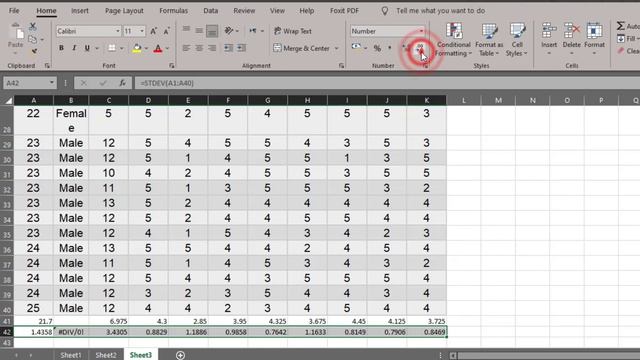Viewport: 640px width, 360px height.
Task: Open the Calibri font name dropdown
Action: (118, 31)
